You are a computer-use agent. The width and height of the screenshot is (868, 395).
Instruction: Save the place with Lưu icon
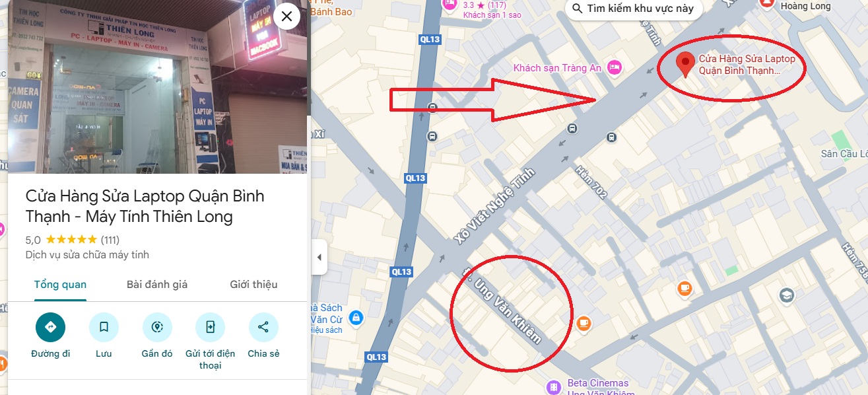[104, 327]
